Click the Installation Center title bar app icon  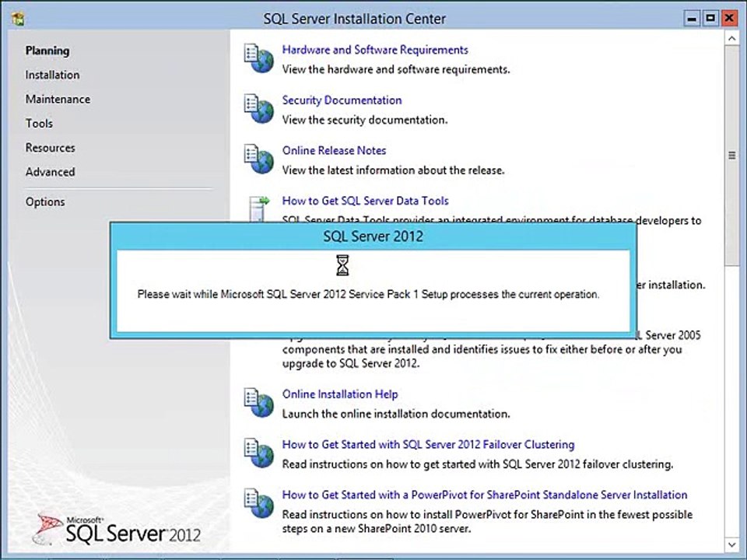[18, 19]
